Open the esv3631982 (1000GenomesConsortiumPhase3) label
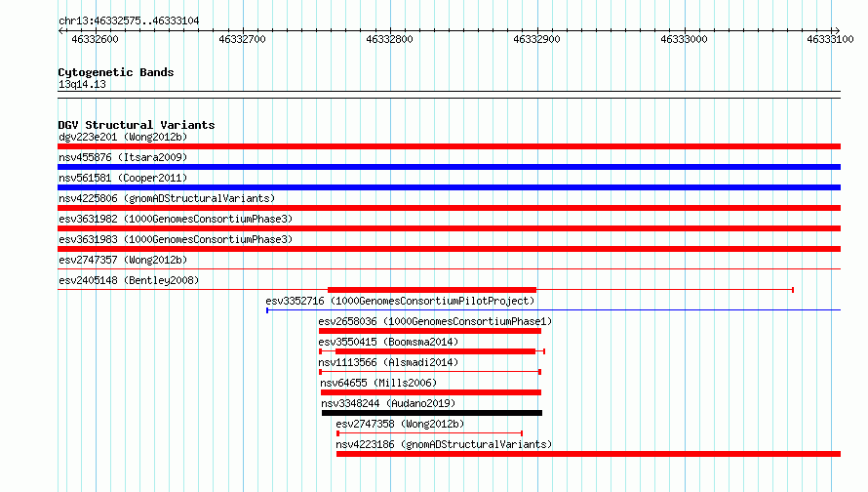868x492 pixels. [x=176, y=219]
